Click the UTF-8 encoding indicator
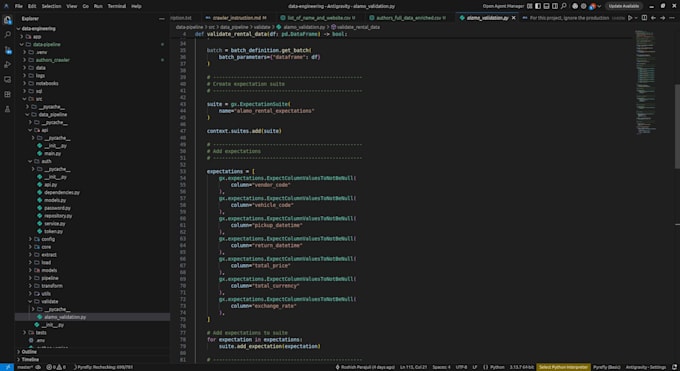This screenshot has height=371, width=680. [x=461, y=367]
